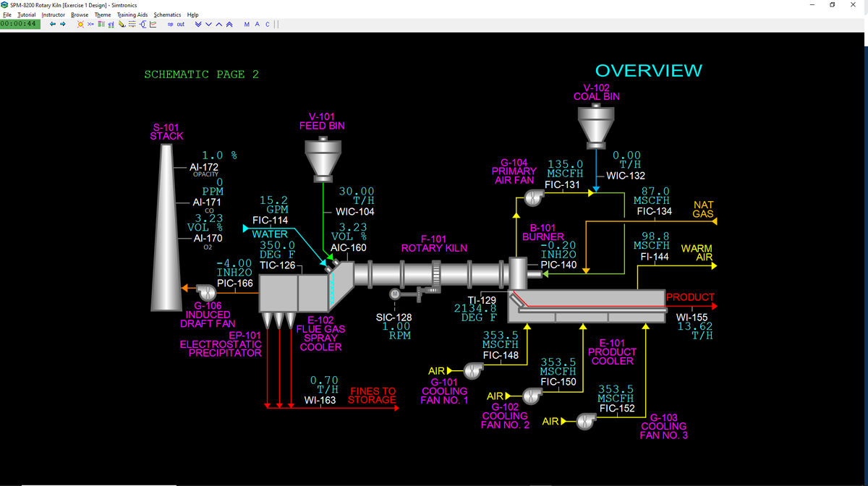Select the C cascade mode button
Image resolution: width=868 pixels, height=486 pixels.
[268, 24]
